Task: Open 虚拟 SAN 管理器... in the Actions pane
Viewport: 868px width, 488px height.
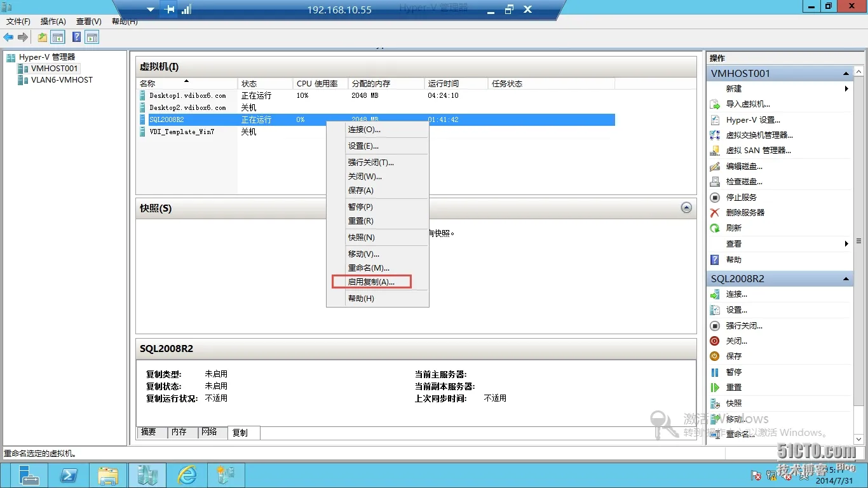Action: click(759, 151)
